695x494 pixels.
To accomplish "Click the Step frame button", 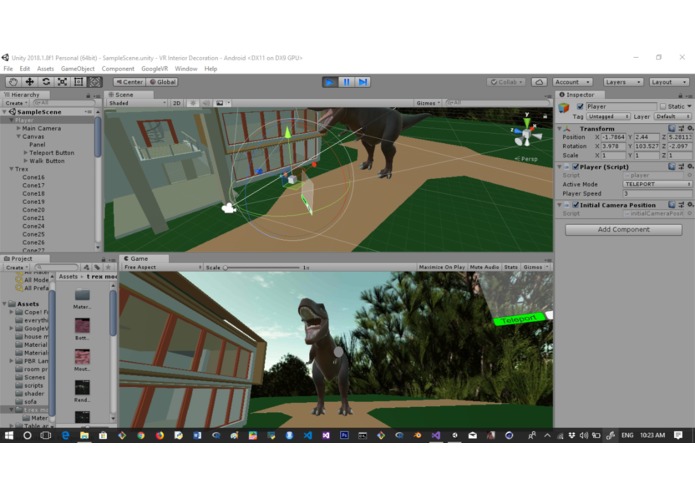I will point(363,82).
